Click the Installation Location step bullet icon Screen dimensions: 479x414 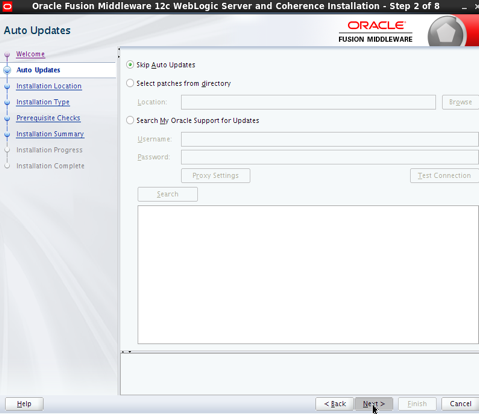[x=7, y=86]
